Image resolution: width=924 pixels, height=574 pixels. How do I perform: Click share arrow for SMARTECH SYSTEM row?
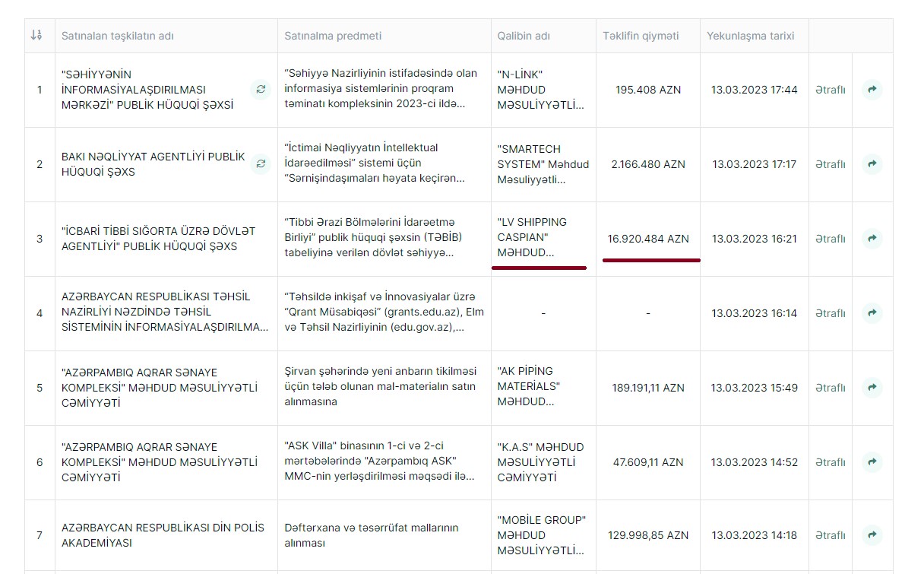point(872,164)
